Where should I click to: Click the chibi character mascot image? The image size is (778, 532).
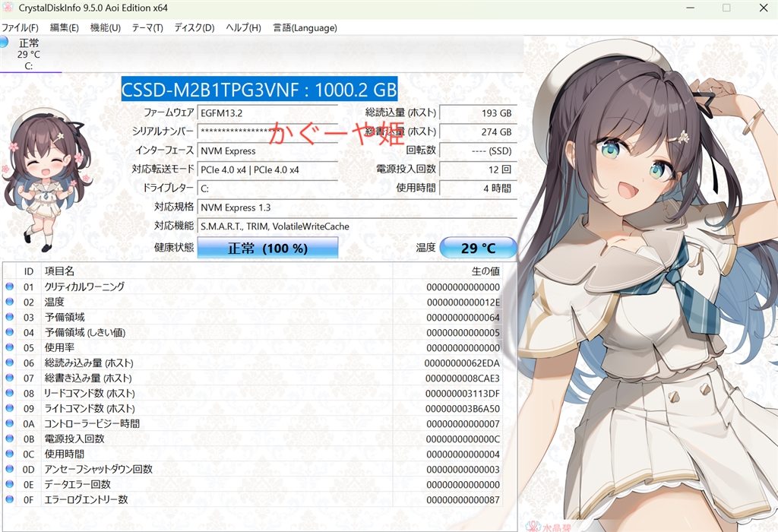tap(47, 181)
